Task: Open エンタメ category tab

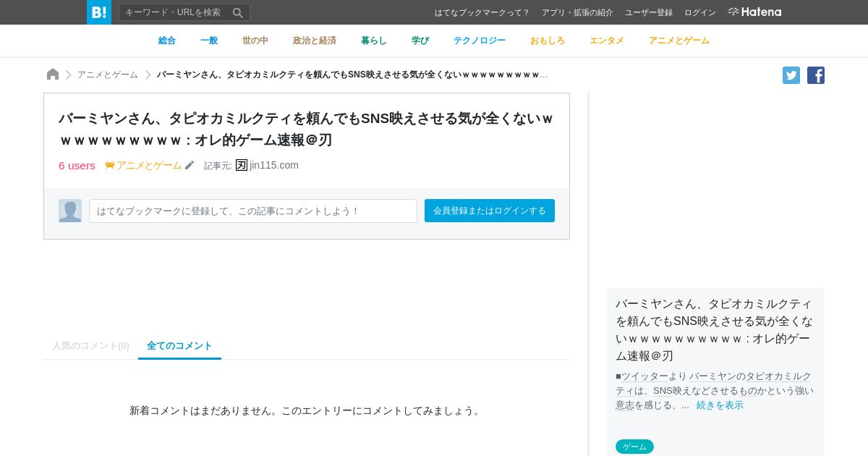Action: coord(607,41)
